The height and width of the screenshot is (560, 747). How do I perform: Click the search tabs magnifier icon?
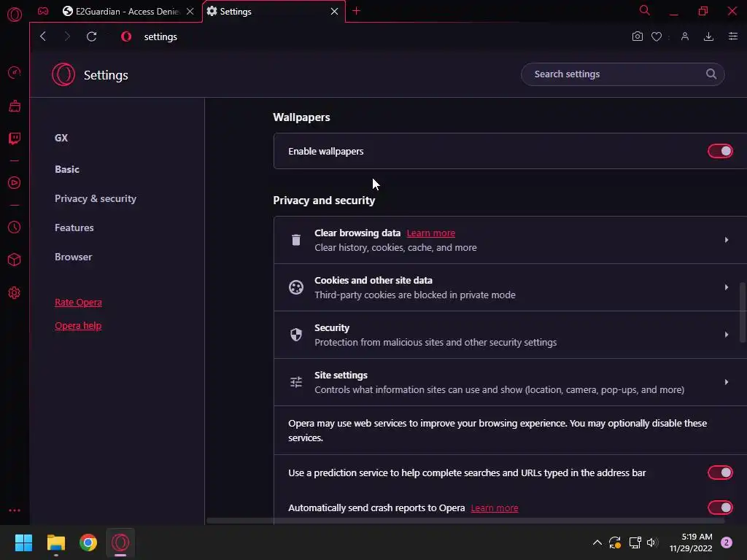click(645, 10)
